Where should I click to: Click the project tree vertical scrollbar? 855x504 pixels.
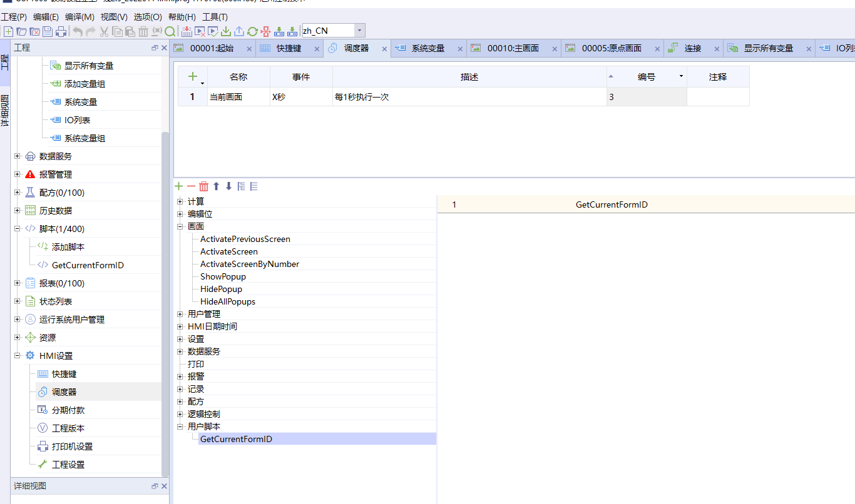[165, 303]
